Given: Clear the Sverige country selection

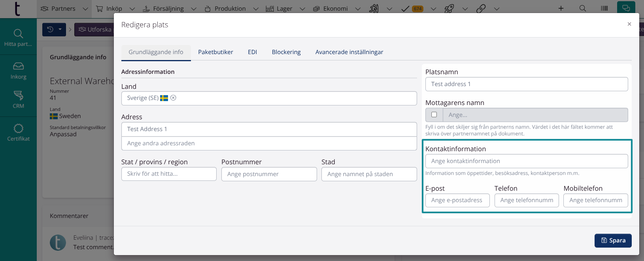Looking at the screenshot, I should (173, 98).
